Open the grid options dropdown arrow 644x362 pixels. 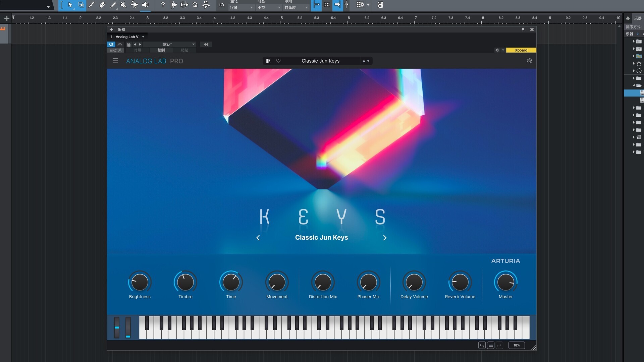368,5
